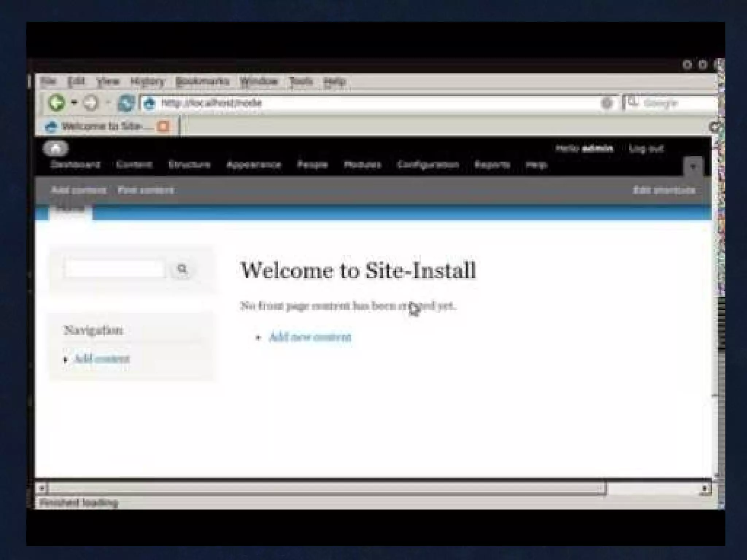Open the History menu

click(x=148, y=81)
